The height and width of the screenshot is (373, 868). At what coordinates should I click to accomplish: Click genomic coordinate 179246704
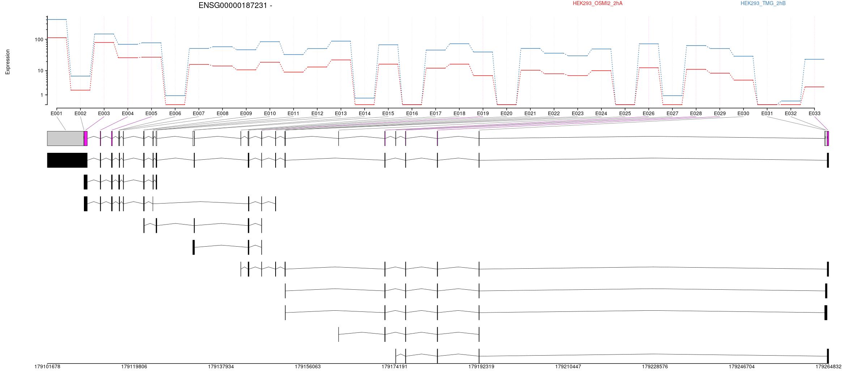742,366
